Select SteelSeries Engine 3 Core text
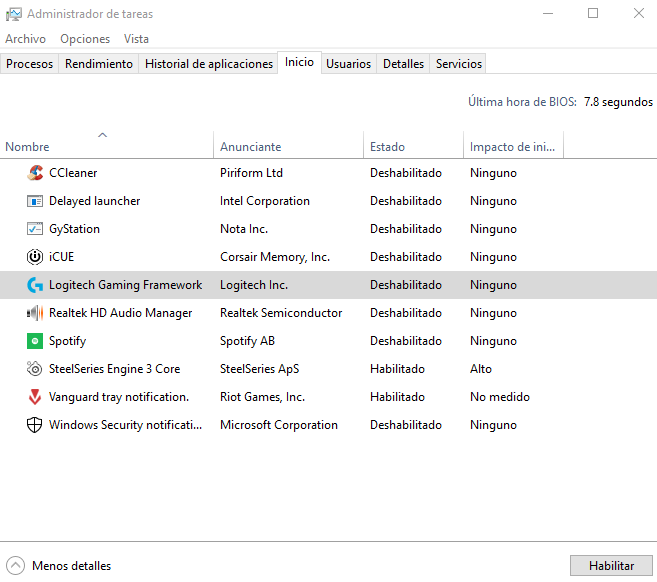 pyautogui.click(x=115, y=369)
